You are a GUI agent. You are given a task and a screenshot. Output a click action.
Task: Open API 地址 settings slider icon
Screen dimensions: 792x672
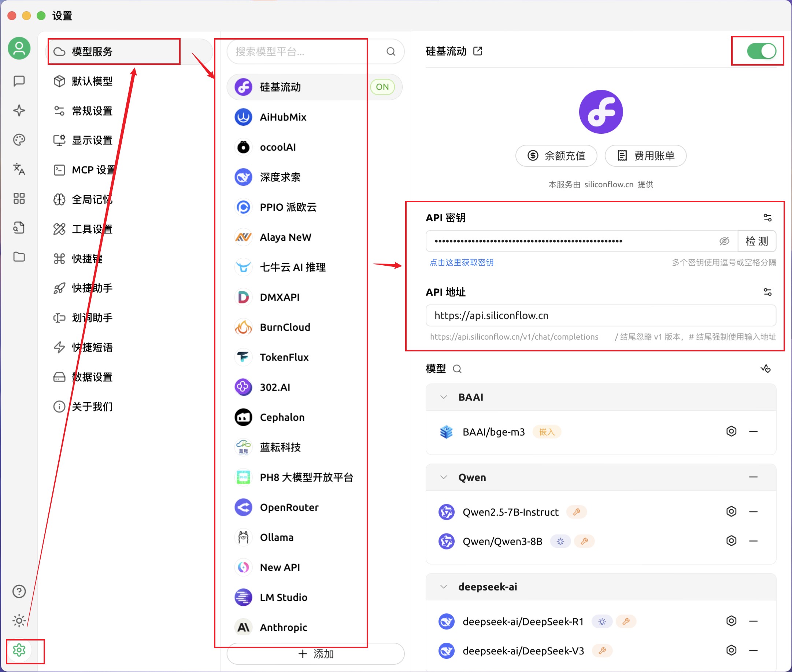click(x=767, y=292)
